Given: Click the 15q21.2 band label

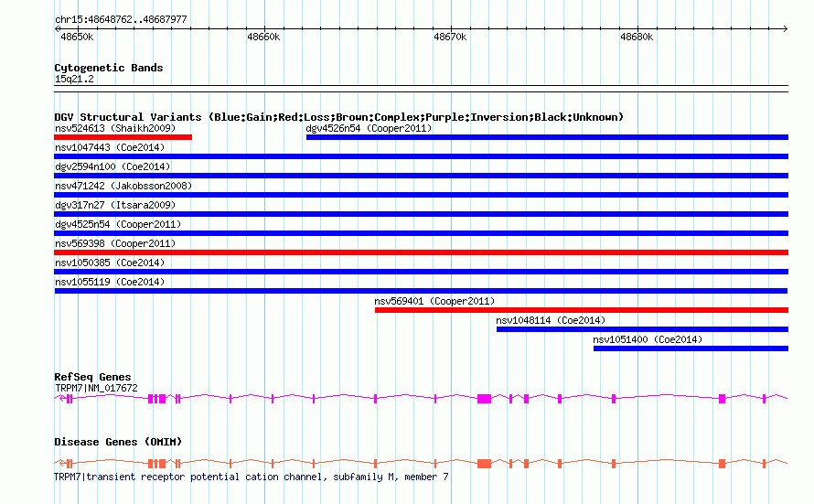Looking at the screenshot, I should pos(74,79).
